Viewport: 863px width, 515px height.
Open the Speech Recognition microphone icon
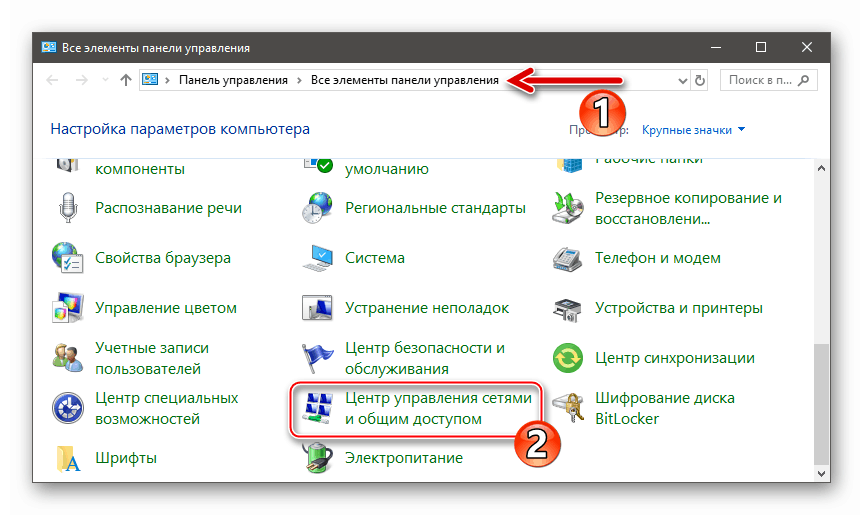(x=68, y=208)
